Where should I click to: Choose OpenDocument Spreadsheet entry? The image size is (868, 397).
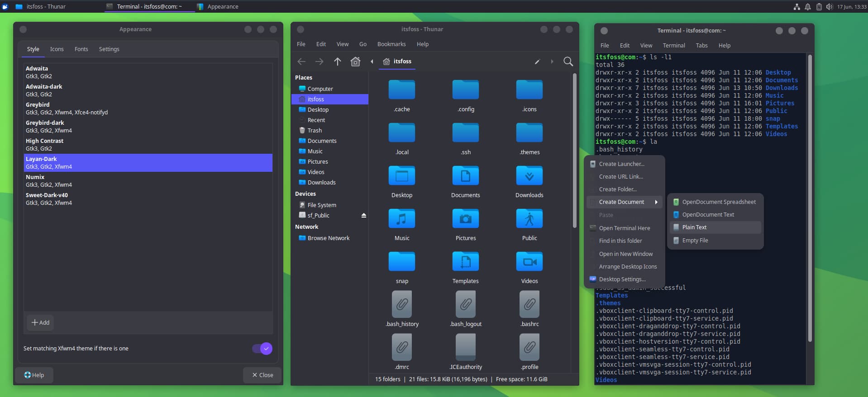[x=715, y=202]
